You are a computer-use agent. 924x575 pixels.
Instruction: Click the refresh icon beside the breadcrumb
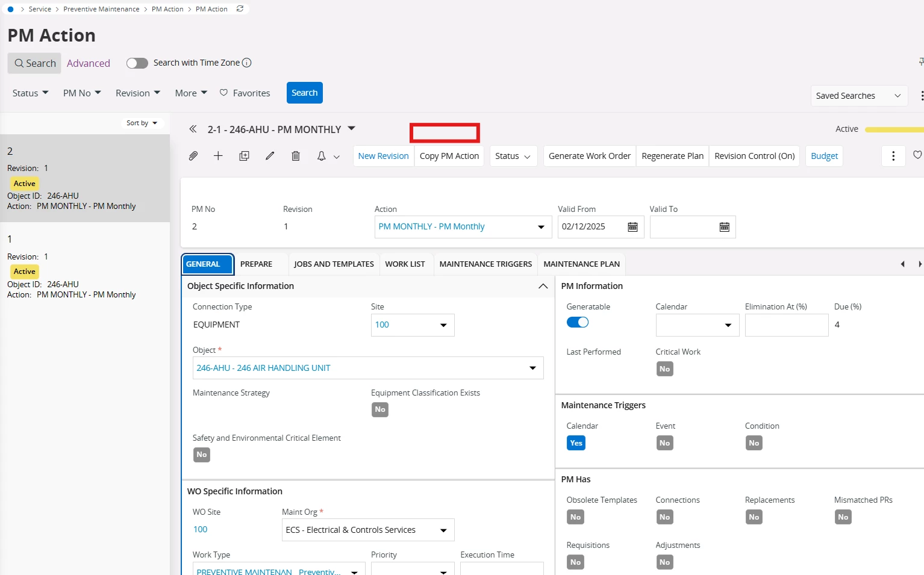click(240, 9)
